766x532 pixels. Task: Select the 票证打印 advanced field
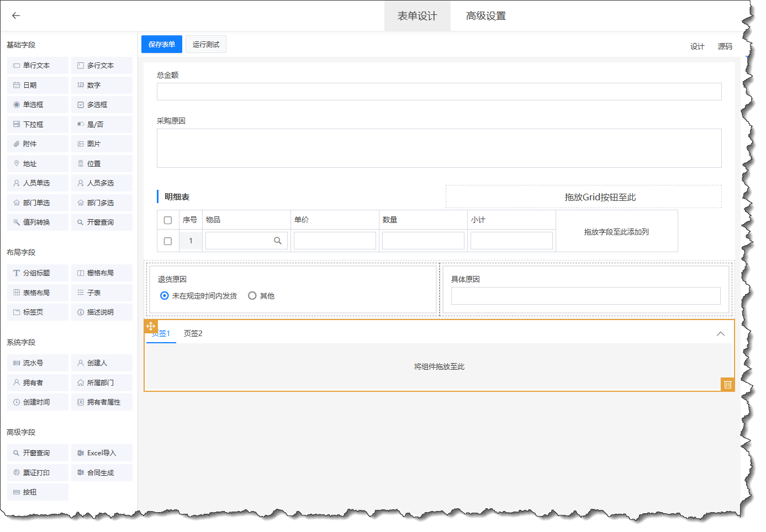click(x=38, y=473)
